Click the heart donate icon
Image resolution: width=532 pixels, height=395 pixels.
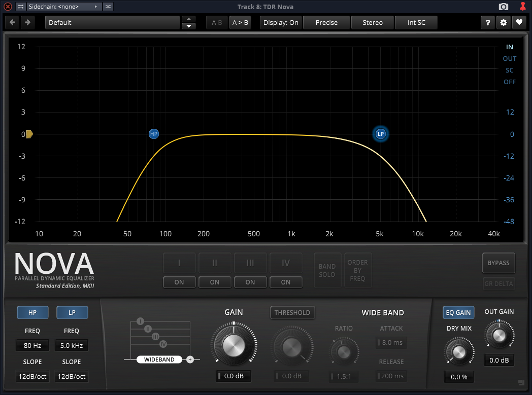[x=519, y=22]
